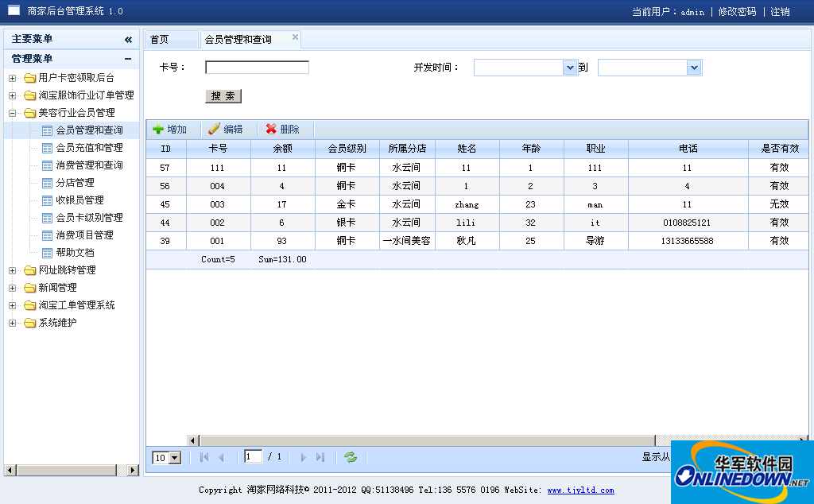Click the 网址跳转管理 folder icon
The width and height of the screenshot is (814, 504).
(x=29, y=270)
